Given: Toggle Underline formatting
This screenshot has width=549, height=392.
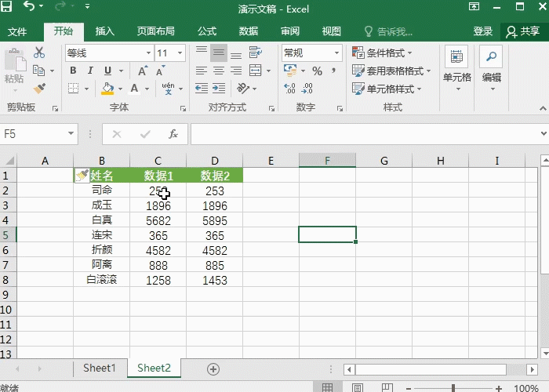Looking at the screenshot, I should (108, 71).
